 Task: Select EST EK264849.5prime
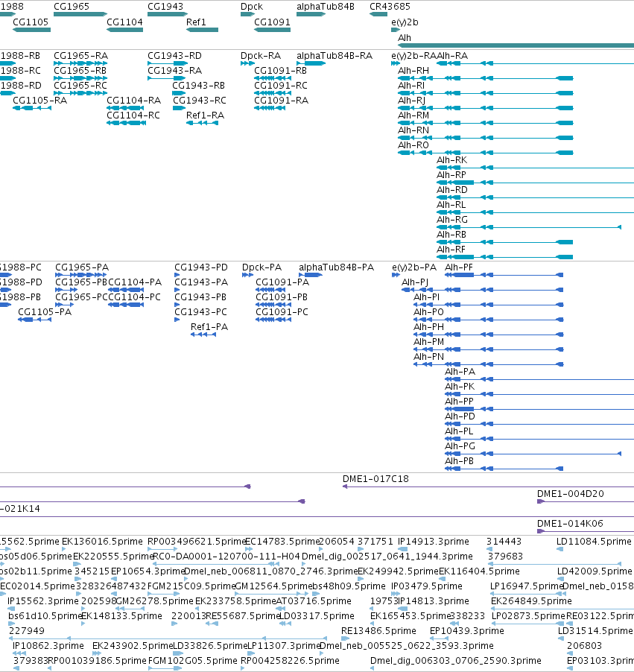531,601
